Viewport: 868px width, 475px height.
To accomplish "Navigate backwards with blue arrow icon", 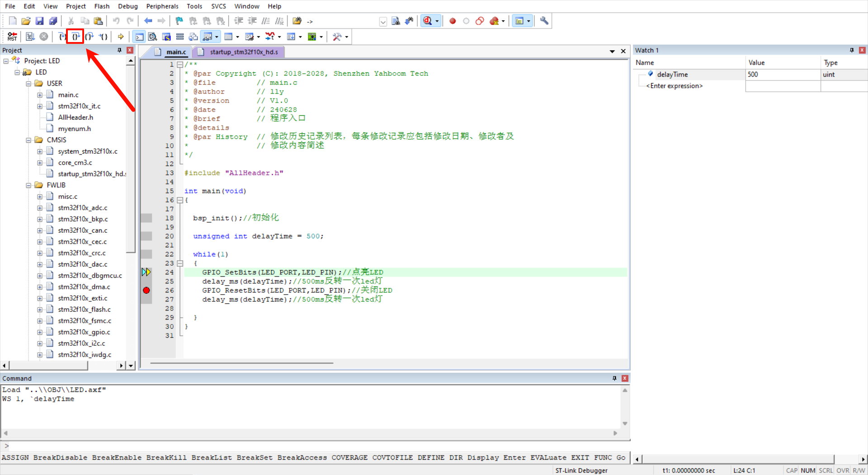I will point(148,21).
